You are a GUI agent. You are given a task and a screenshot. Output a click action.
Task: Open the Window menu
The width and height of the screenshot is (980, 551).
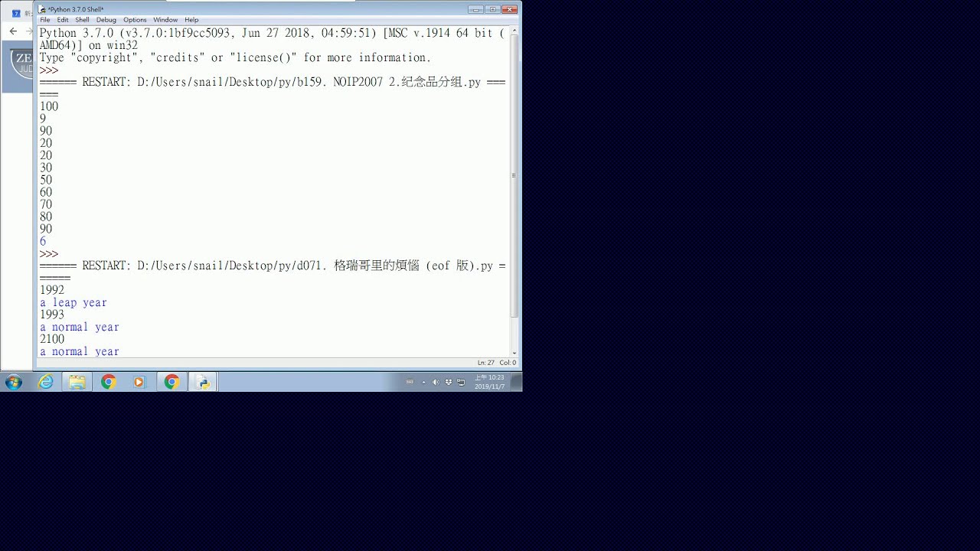(165, 20)
